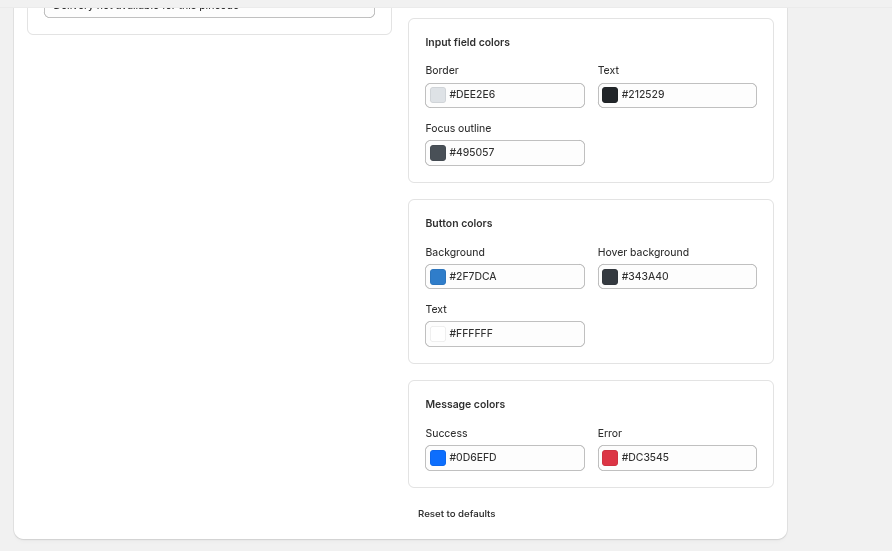Click the Message colors heading
Screen dimensions: 892x551
(465, 404)
